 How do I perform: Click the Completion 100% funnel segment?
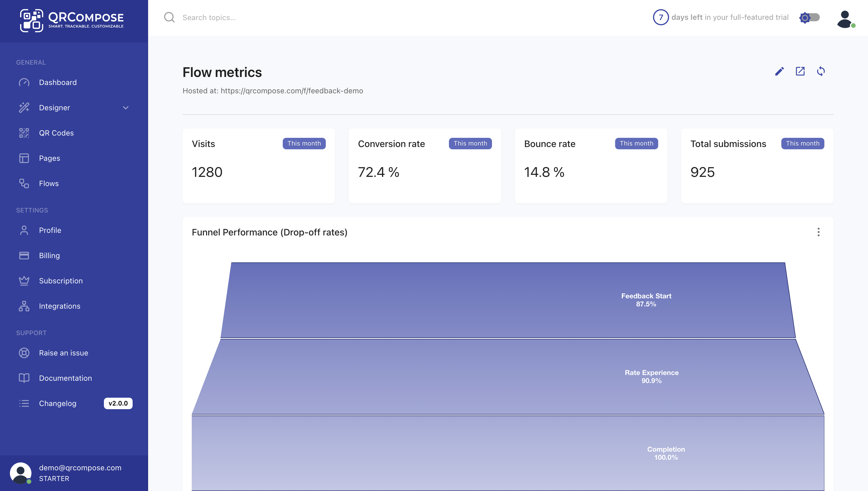coord(666,454)
